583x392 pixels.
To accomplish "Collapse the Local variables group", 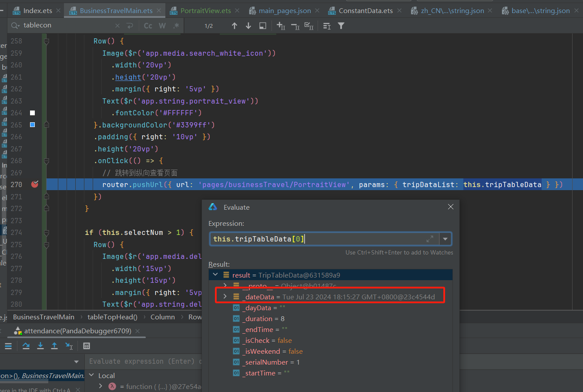I will [x=91, y=375].
